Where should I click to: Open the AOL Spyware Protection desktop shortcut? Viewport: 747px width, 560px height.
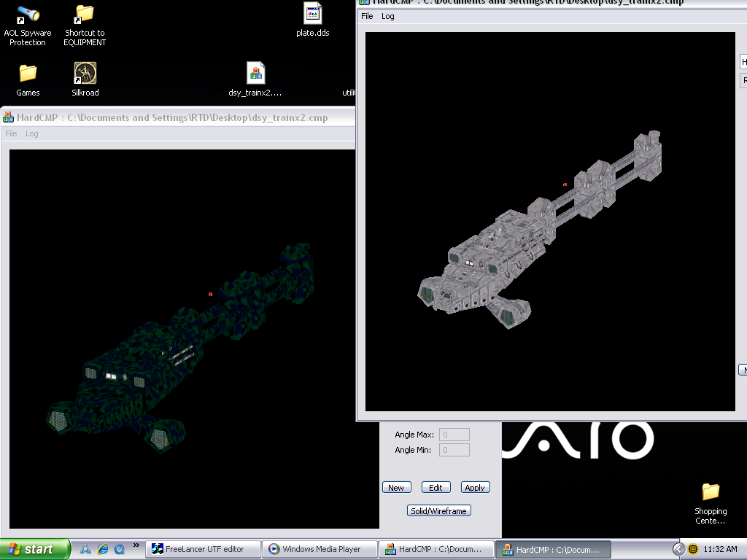pyautogui.click(x=28, y=15)
